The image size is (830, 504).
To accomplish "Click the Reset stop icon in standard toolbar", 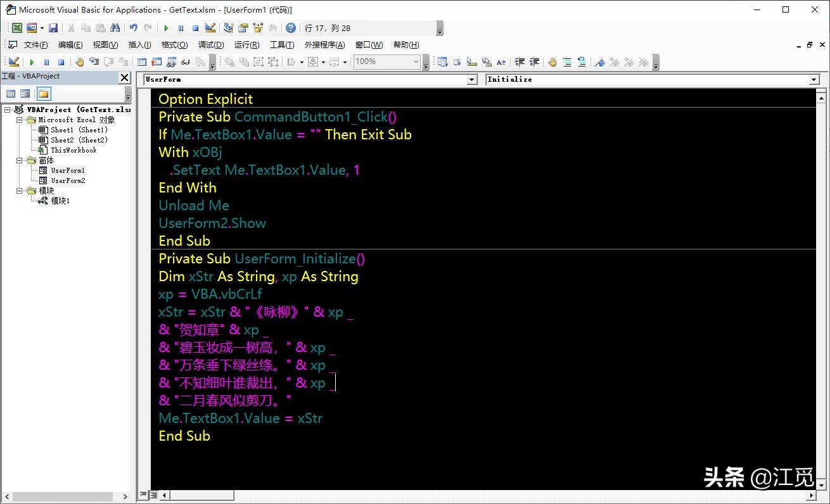I will (195, 28).
